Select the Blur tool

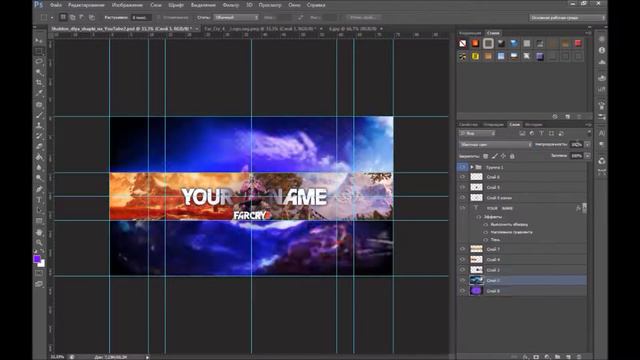click(39, 168)
